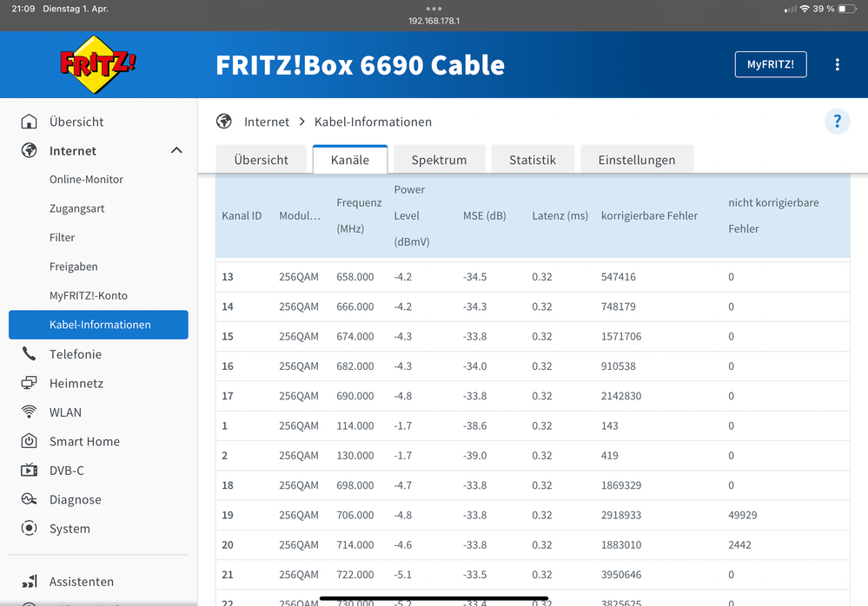Click channel ID 13 cell

coord(228,276)
